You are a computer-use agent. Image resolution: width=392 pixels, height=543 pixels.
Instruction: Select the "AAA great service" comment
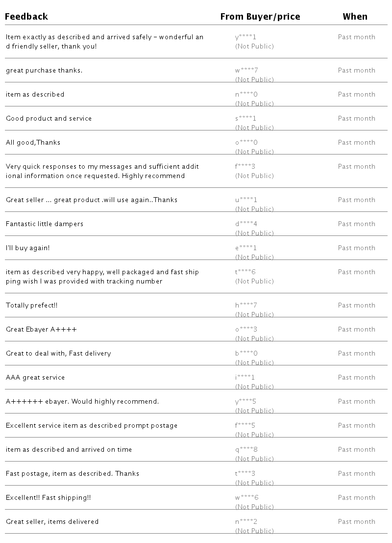[35, 378]
